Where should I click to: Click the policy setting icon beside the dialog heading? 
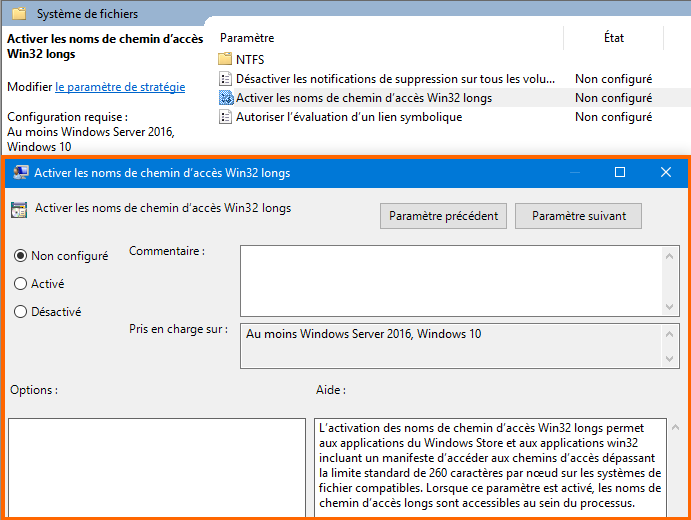(18, 210)
